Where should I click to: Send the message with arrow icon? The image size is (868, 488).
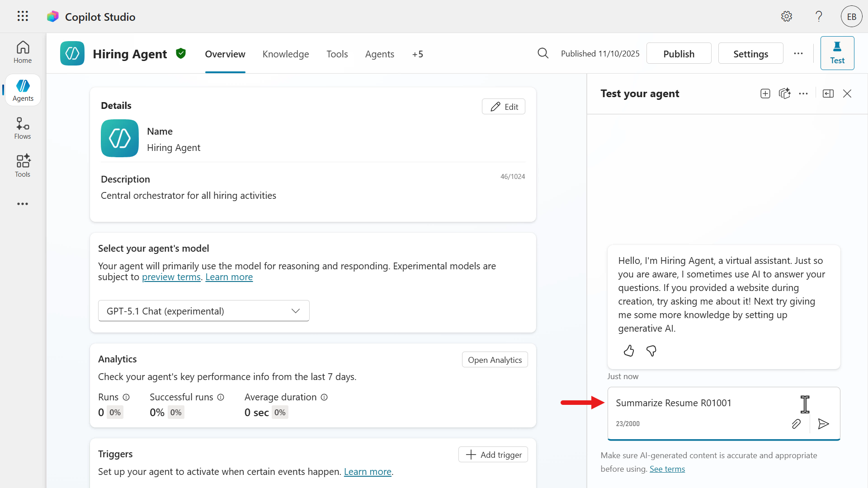(x=823, y=424)
